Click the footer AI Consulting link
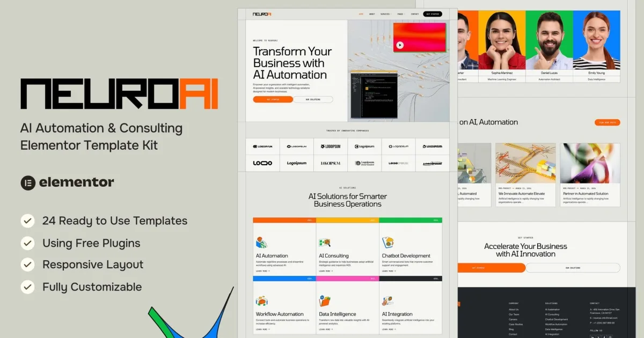The image size is (644, 338). (x=552, y=314)
